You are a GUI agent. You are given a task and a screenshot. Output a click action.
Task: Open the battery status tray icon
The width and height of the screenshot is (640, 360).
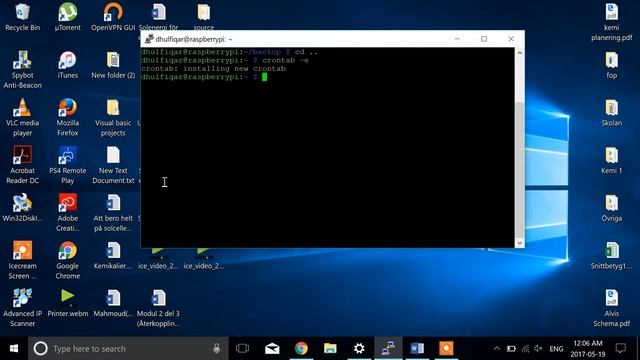click(x=511, y=349)
